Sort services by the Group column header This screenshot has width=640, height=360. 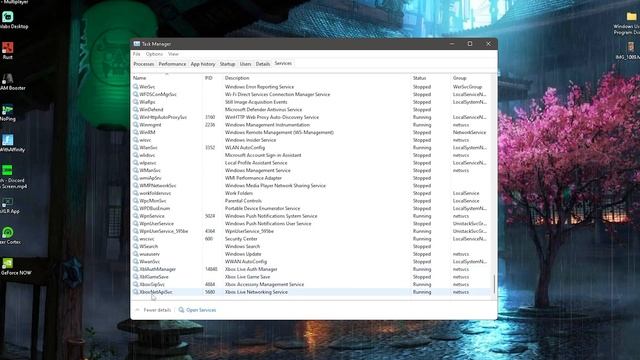coord(471,78)
